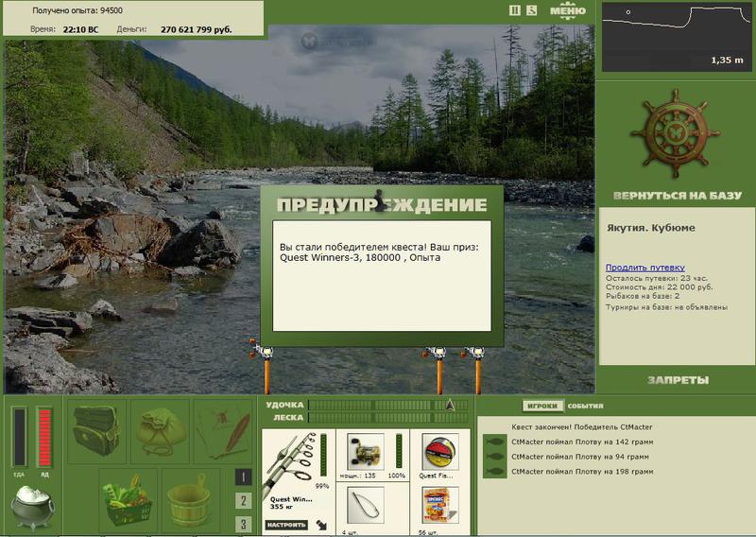Click the ПРЕДУПРЕЖДЕНИЕ dialog title
The width and height of the screenshot is (756, 537).
point(382,205)
